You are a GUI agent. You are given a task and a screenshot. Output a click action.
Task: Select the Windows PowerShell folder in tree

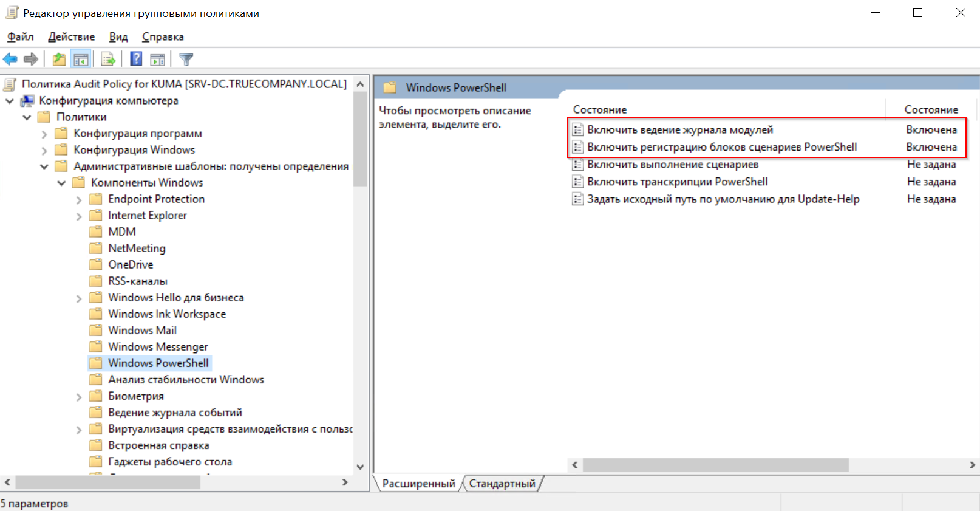point(158,363)
